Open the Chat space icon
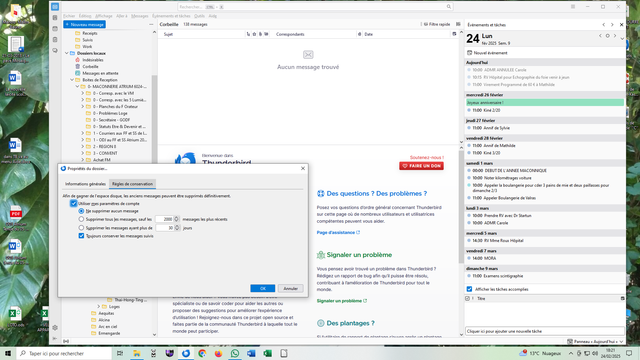The image size is (640, 360). click(x=55, y=51)
